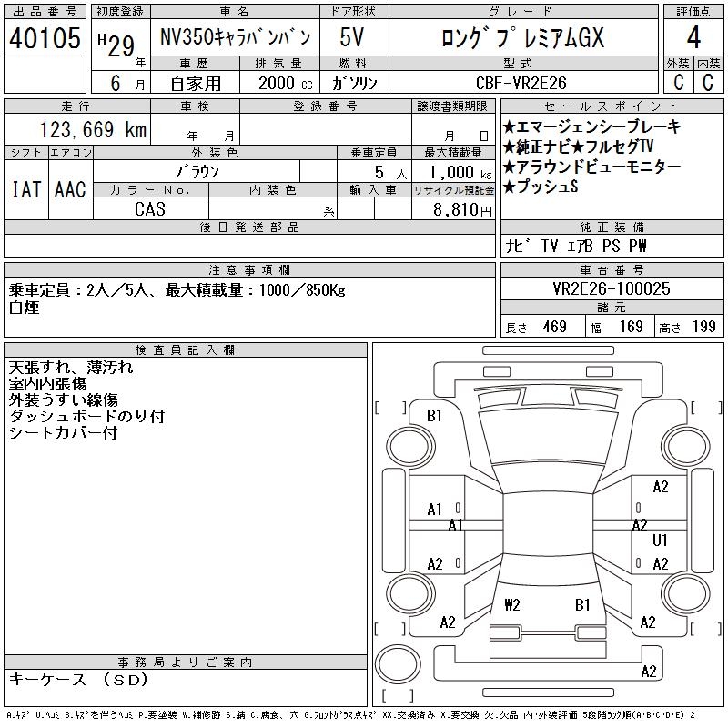
Task: Click the inspector note 外装うすい線傷
Action: pos(63,399)
